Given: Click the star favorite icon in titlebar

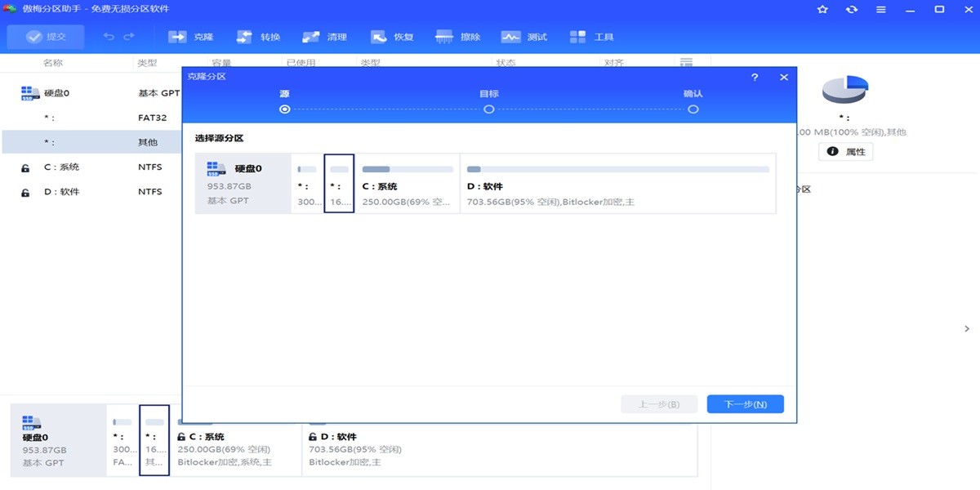Looking at the screenshot, I should click(822, 10).
